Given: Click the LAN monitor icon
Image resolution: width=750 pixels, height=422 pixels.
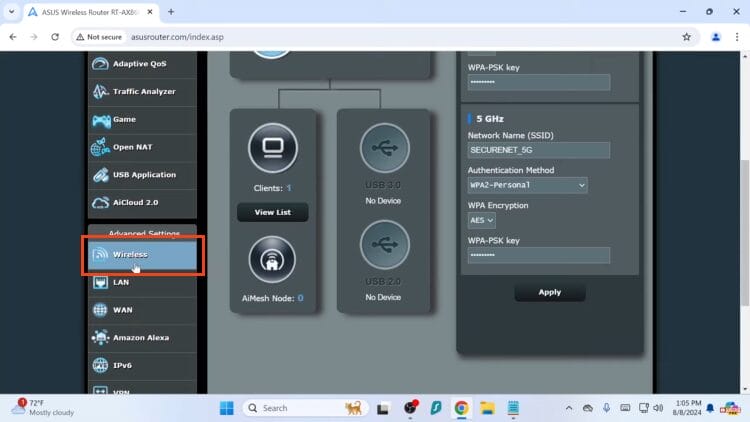Looking at the screenshot, I should [x=100, y=282].
